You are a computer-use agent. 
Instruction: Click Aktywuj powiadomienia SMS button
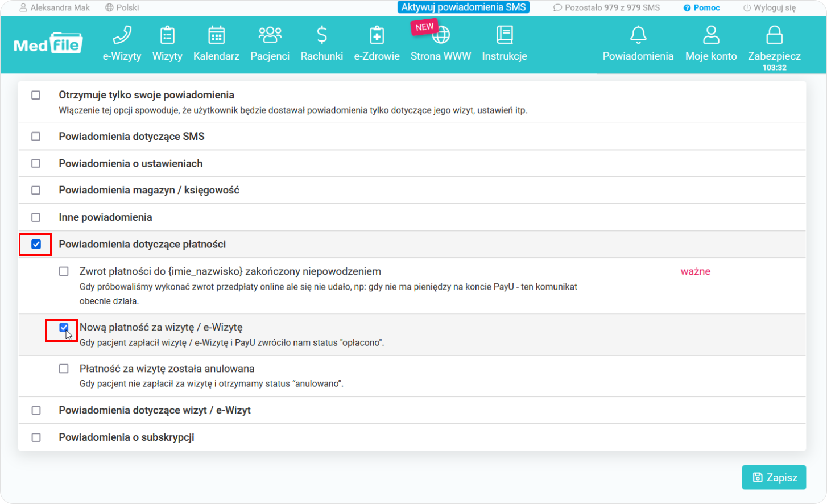tap(464, 7)
